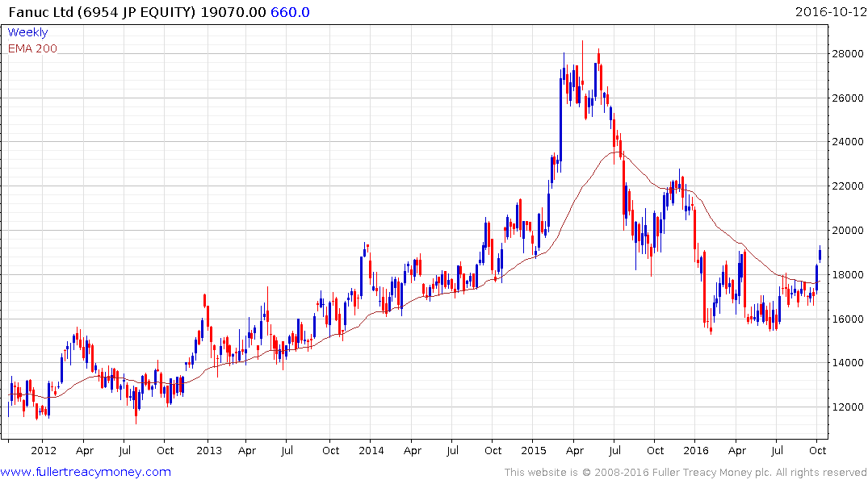
Task: Click the 2014 year label on the time axis
Action: tap(371, 450)
